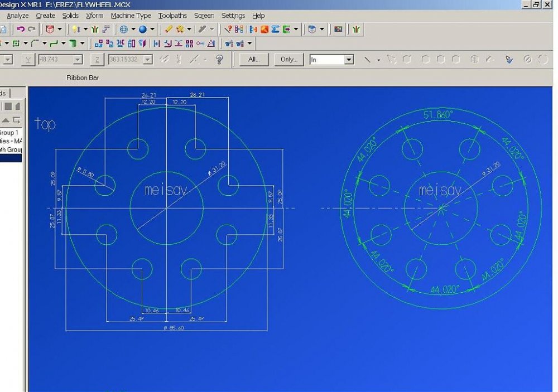Click the crossed yellow pencils icon
Image resolution: width=558 pixels, height=392 pixels.
180,29
